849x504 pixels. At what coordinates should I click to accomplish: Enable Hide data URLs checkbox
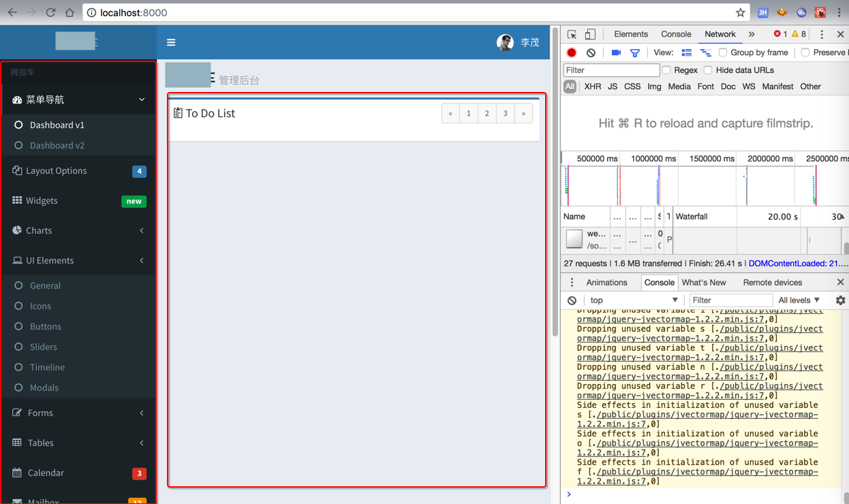(708, 70)
